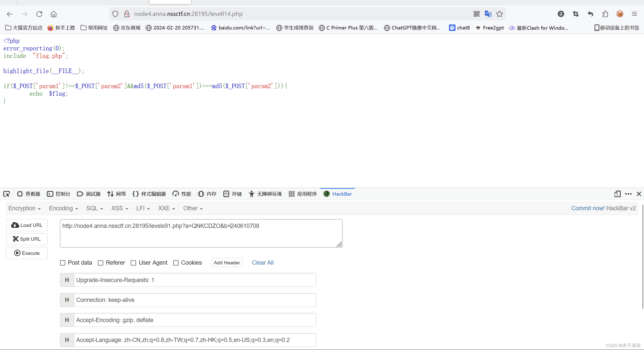This screenshot has height=350, width=644.
Task: Click the QR code icon in the address bar
Action: (x=476, y=14)
